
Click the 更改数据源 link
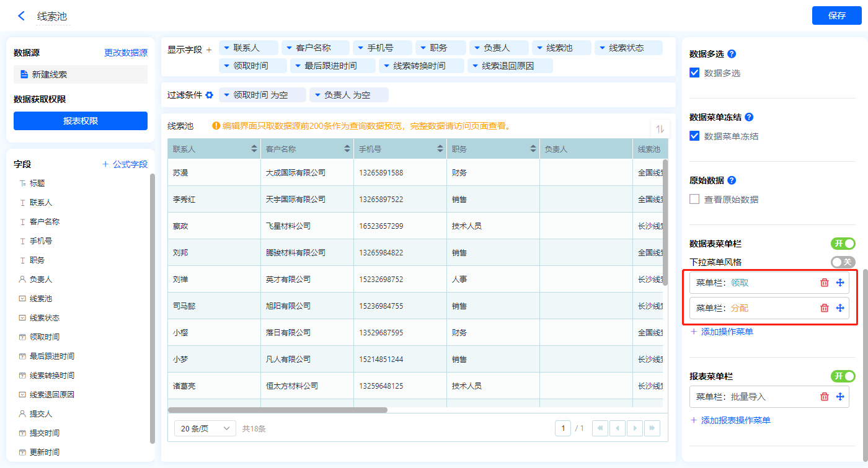[126, 53]
